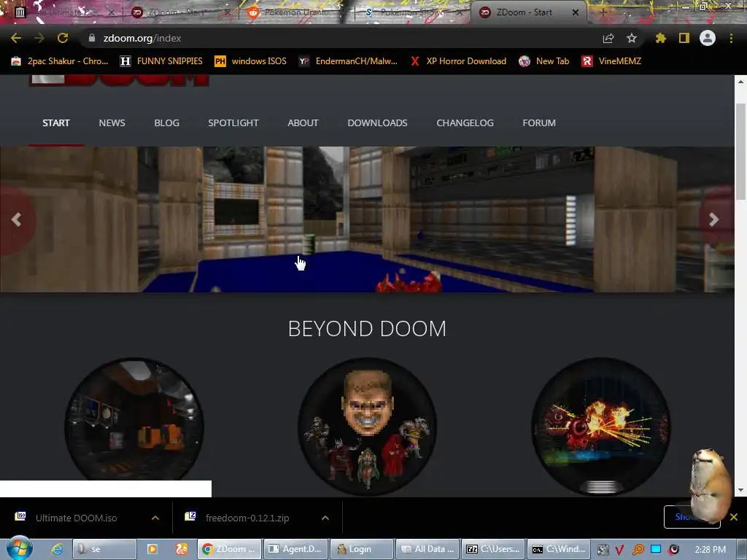The height and width of the screenshot is (560, 747).
Task: Open the ABOUT page
Action: click(303, 122)
